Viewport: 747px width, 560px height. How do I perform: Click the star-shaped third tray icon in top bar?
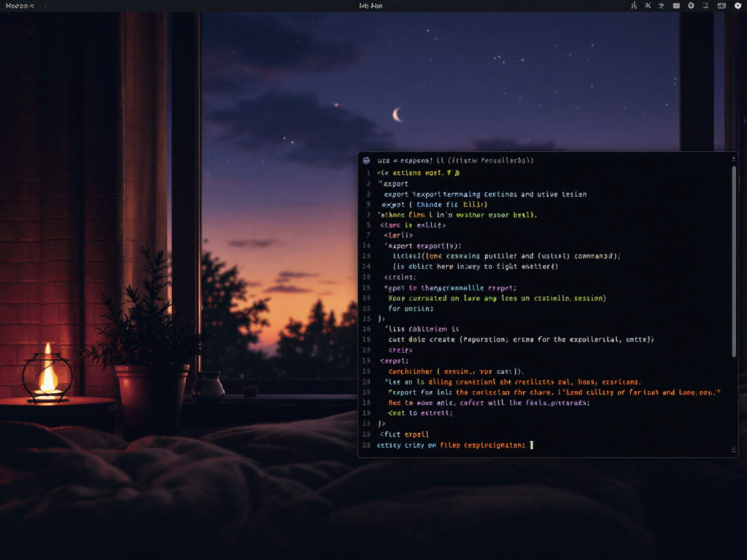click(x=661, y=6)
